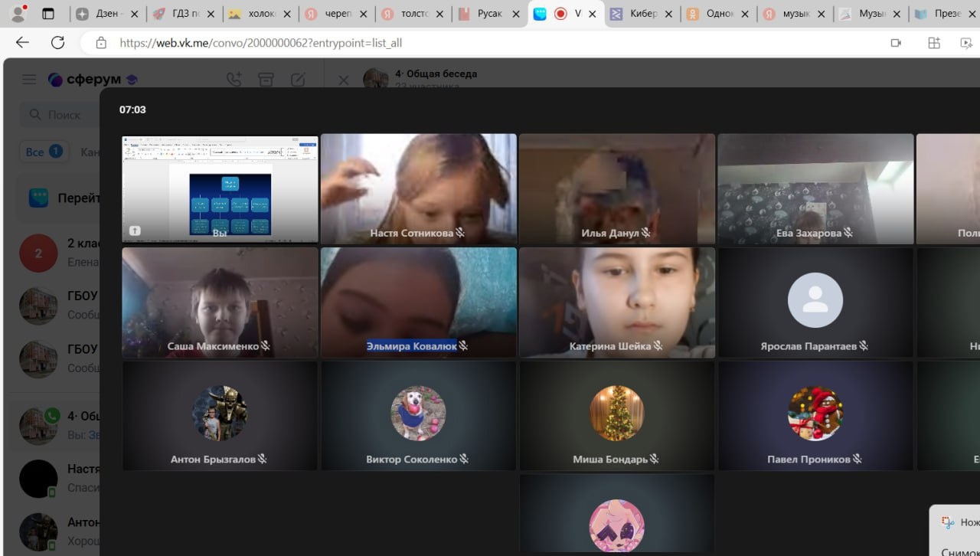Click the muted mic icon beside Настя Сотникова
The height and width of the screenshot is (556, 980).
[461, 233]
